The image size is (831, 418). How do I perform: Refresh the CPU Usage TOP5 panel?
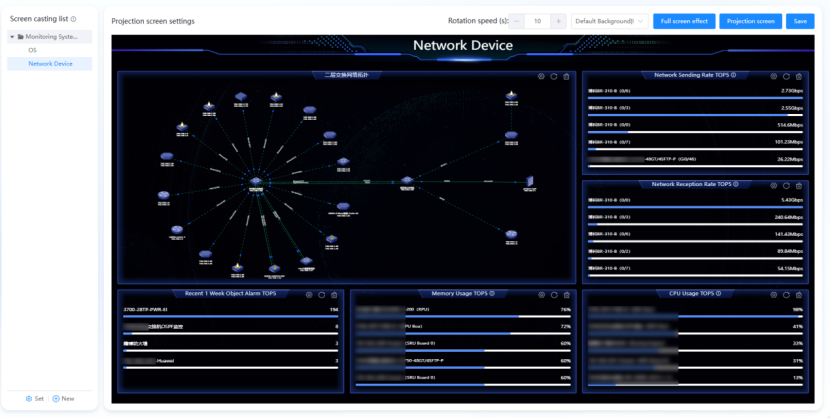click(x=786, y=294)
